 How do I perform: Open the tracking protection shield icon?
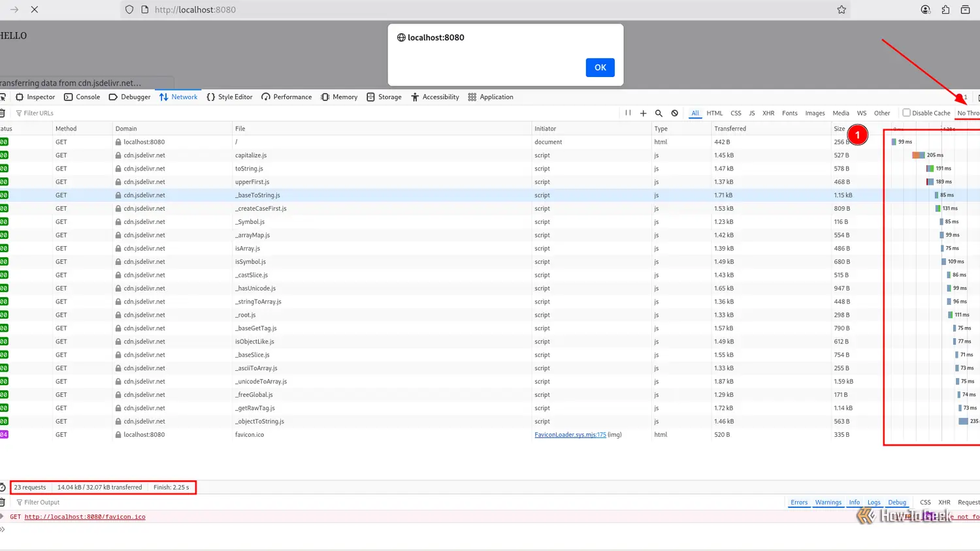(x=129, y=10)
